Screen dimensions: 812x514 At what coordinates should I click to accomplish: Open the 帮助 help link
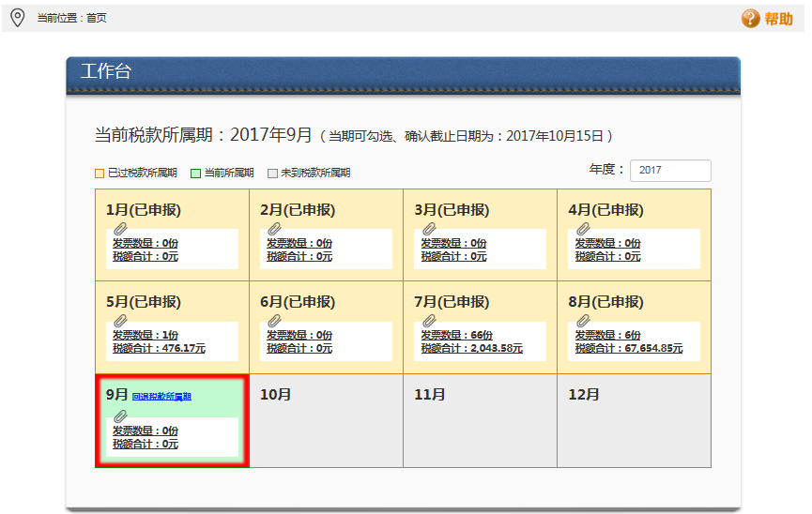click(x=779, y=19)
